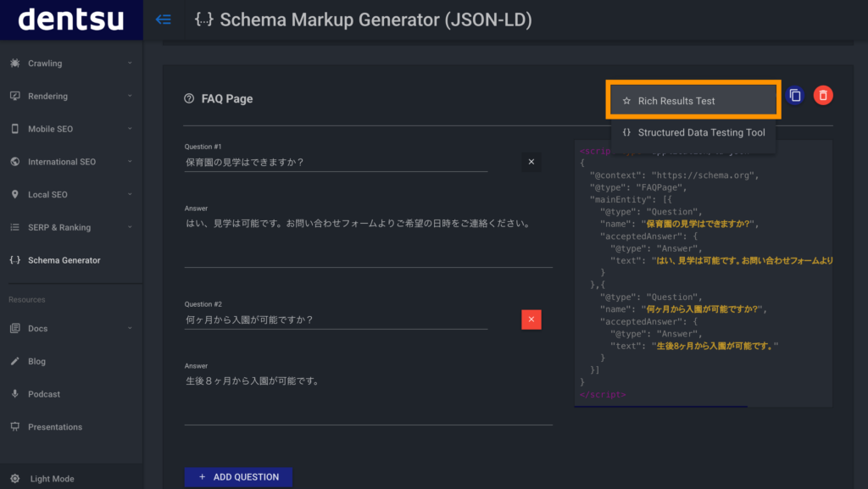Edit the Question #2 text field
Image resolution: width=868 pixels, height=489 pixels.
click(x=336, y=320)
